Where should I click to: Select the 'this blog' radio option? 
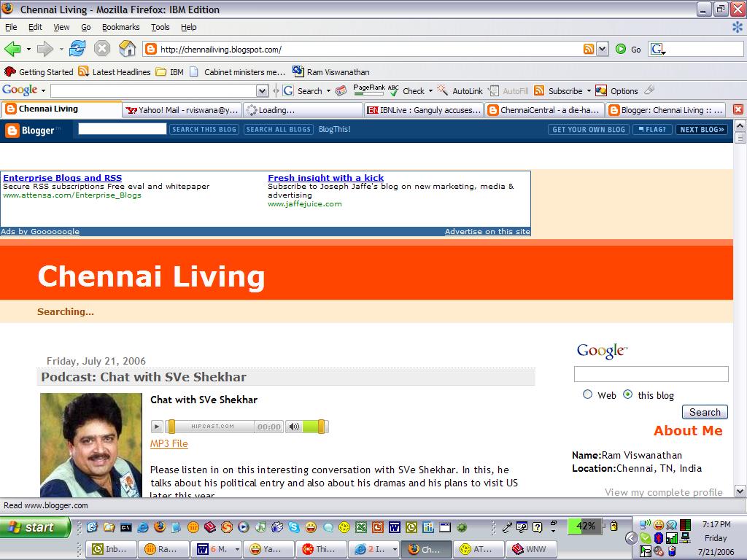pos(628,394)
